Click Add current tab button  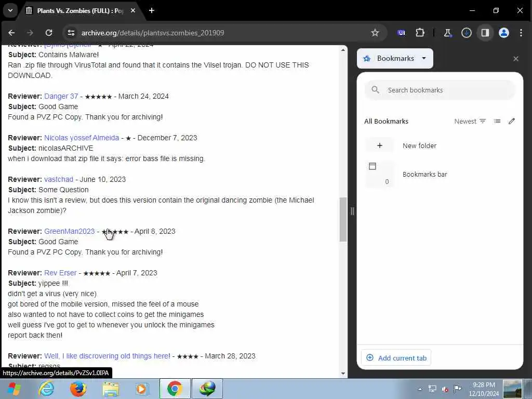(x=396, y=358)
